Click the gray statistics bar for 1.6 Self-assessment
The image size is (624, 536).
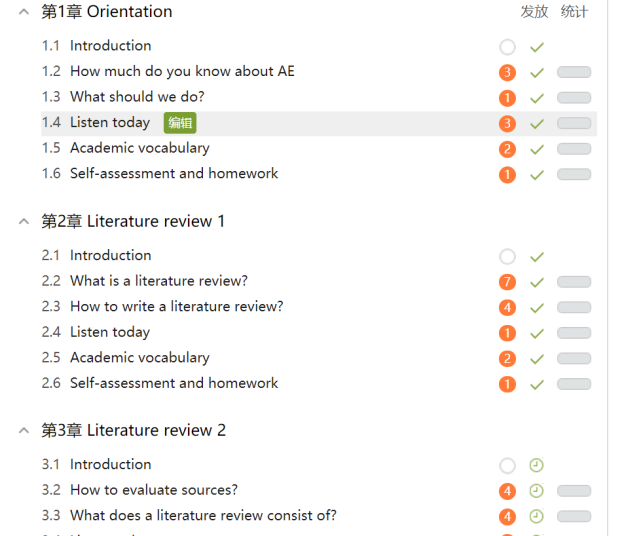pyautogui.click(x=574, y=175)
